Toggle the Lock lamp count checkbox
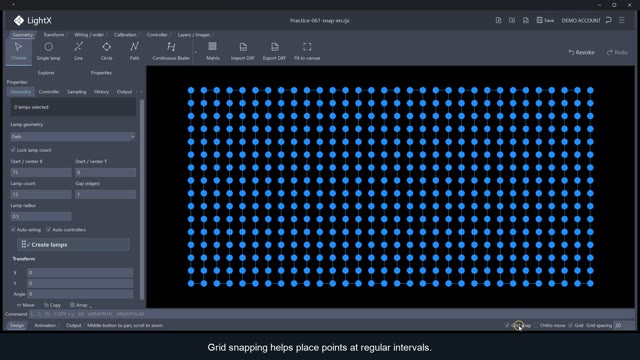 (x=13, y=150)
